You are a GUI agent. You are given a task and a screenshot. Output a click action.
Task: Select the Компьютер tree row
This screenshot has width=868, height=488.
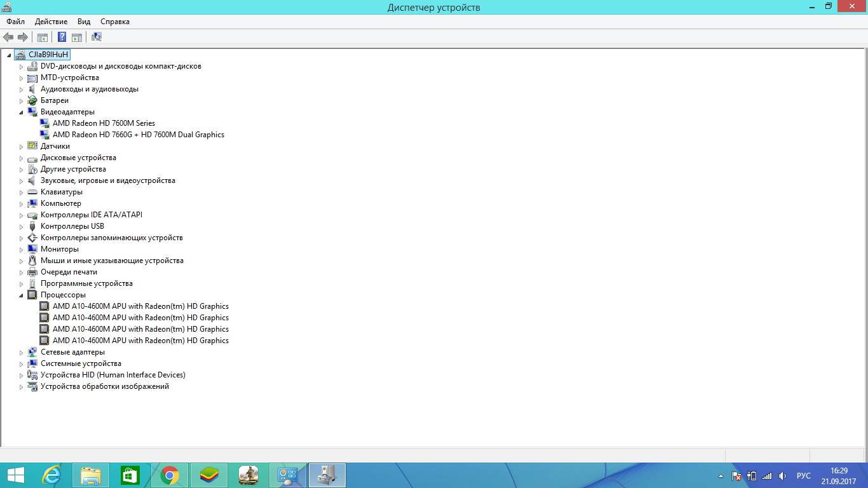[61, 203]
